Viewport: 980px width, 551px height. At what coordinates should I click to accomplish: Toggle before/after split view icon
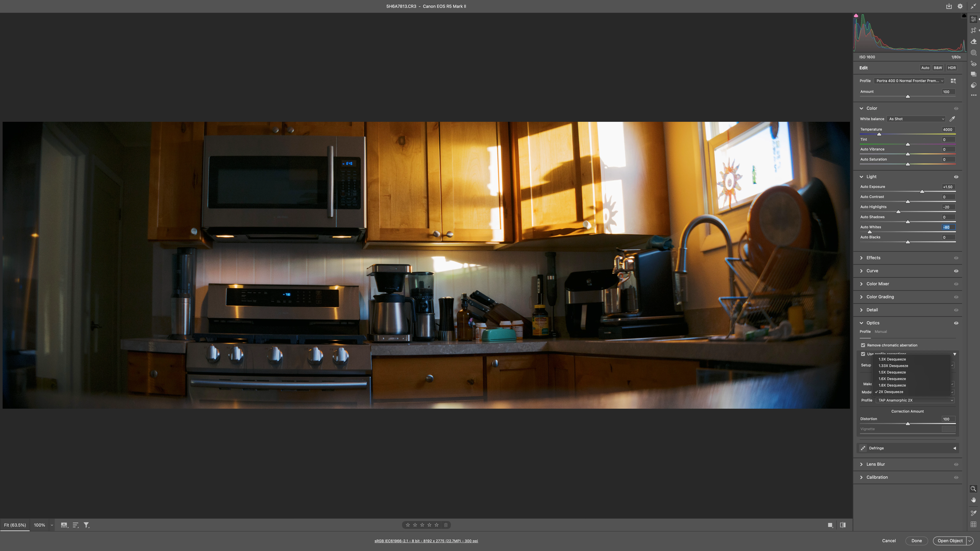843,525
